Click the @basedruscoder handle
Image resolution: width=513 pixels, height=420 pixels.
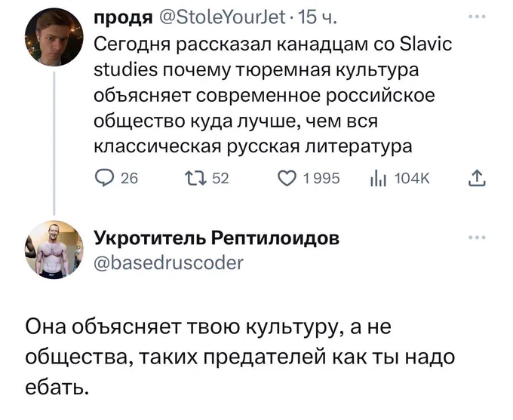pyautogui.click(x=168, y=262)
